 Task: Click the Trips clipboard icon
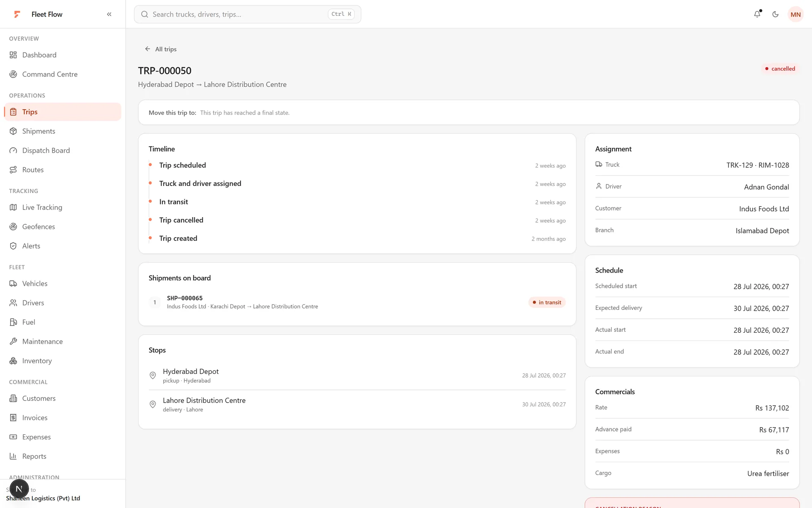coord(14,112)
